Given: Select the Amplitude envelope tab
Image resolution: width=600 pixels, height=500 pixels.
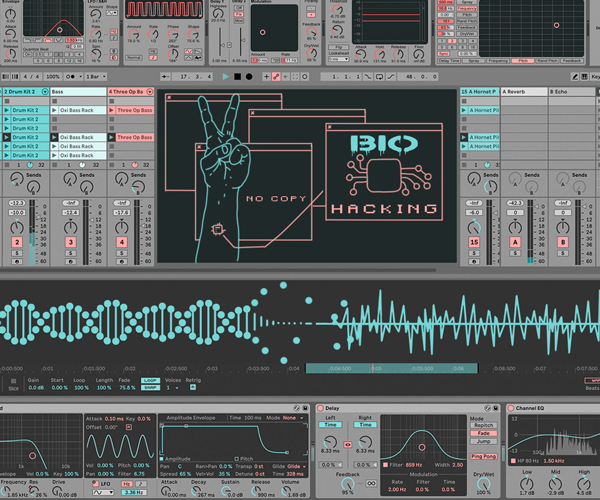Looking at the screenshot, I should (x=174, y=459).
